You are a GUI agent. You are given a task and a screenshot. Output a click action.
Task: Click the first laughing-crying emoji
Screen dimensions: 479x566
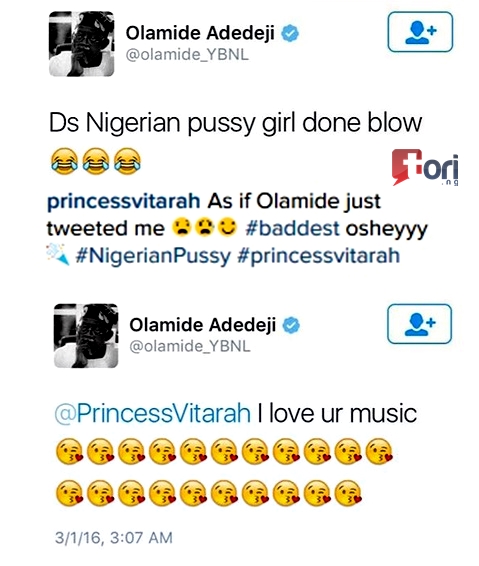(64, 161)
